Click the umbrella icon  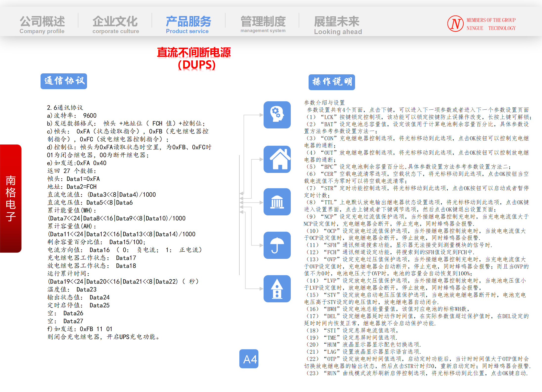(x=277, y=245)
